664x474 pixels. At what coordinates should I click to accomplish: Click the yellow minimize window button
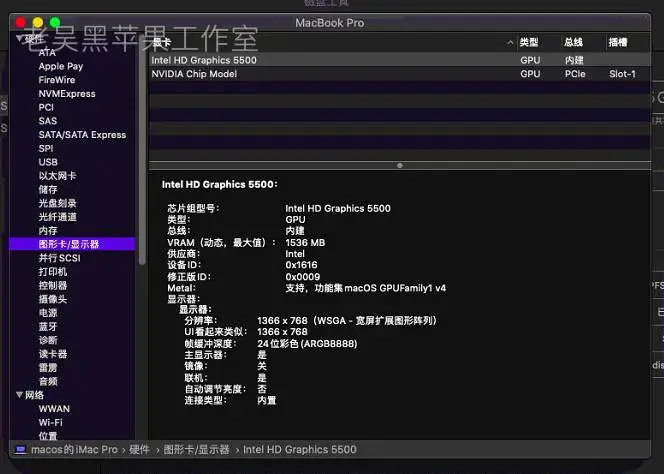38,22
